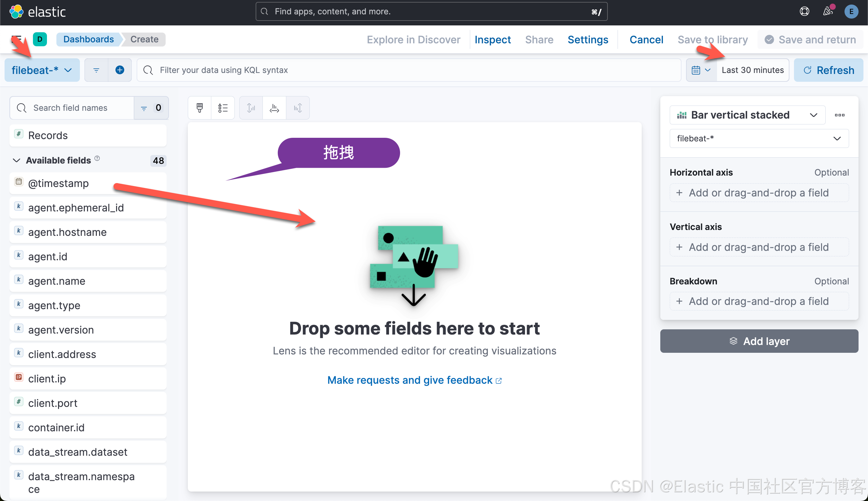Click Explore in Discover
The width and height of the screenshot is (868, 501).
pyautogui.click(x=413, y=39)
